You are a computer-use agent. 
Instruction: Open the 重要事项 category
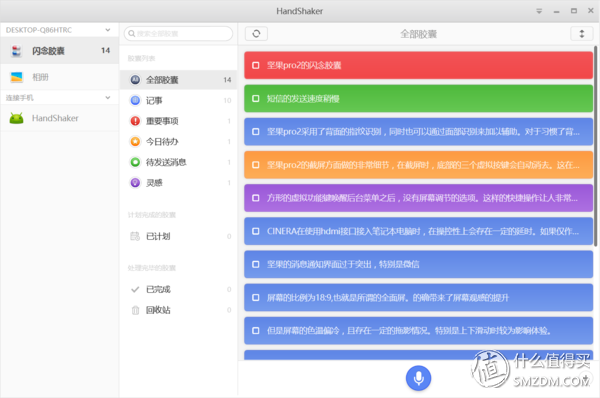coord(178,121)
